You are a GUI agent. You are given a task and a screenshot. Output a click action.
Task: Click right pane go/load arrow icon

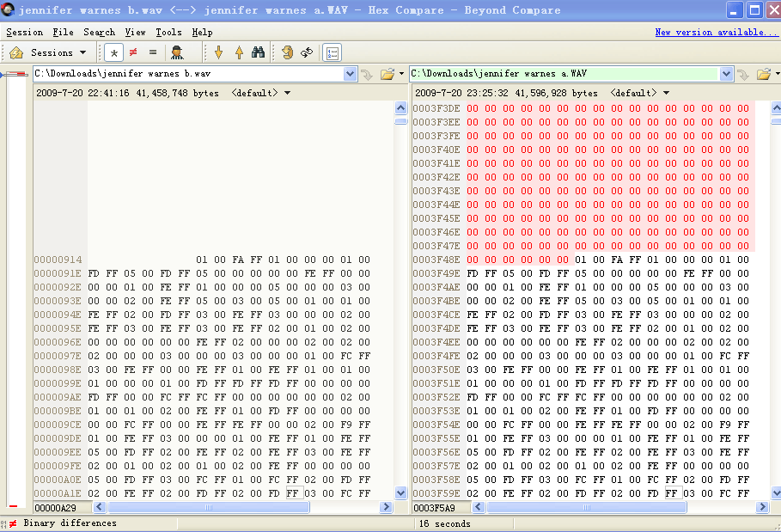pyautogui.click(x=743, y=75)
